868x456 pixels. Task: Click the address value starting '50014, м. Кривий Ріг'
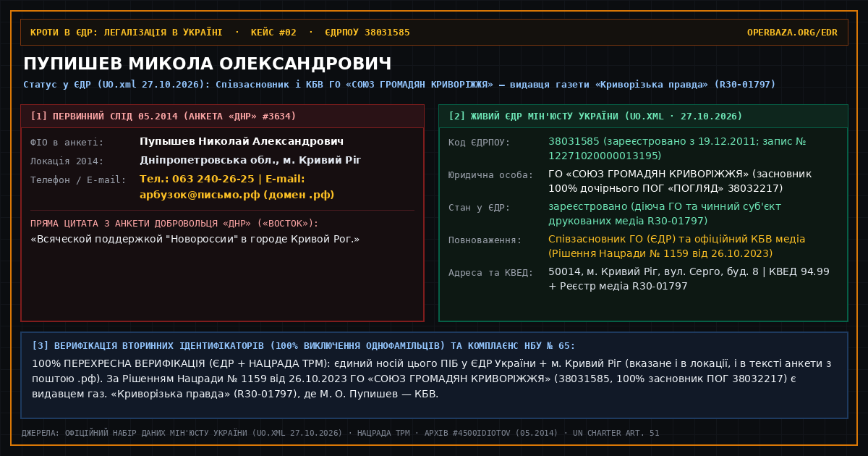pyautogui.click(x=689, y=279)
